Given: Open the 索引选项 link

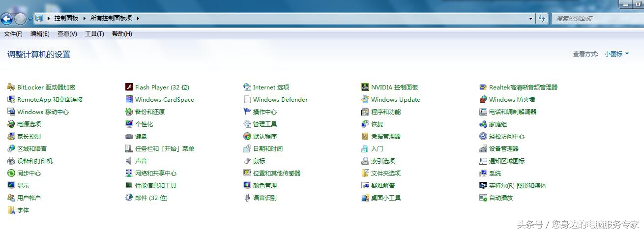Looking at the screenshot, I should pyautogui.click(x=383, y=161).
